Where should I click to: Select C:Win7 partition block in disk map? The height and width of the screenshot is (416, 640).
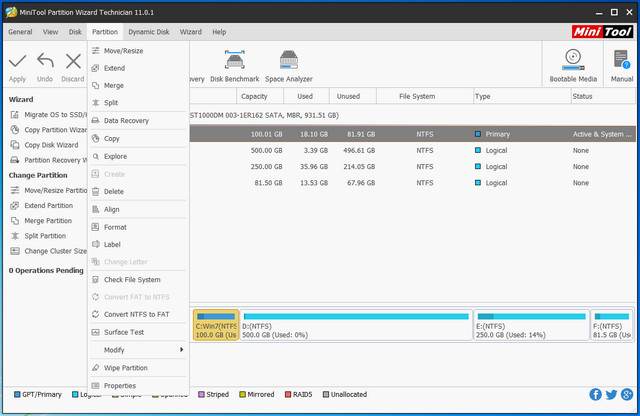coord(216,325)
